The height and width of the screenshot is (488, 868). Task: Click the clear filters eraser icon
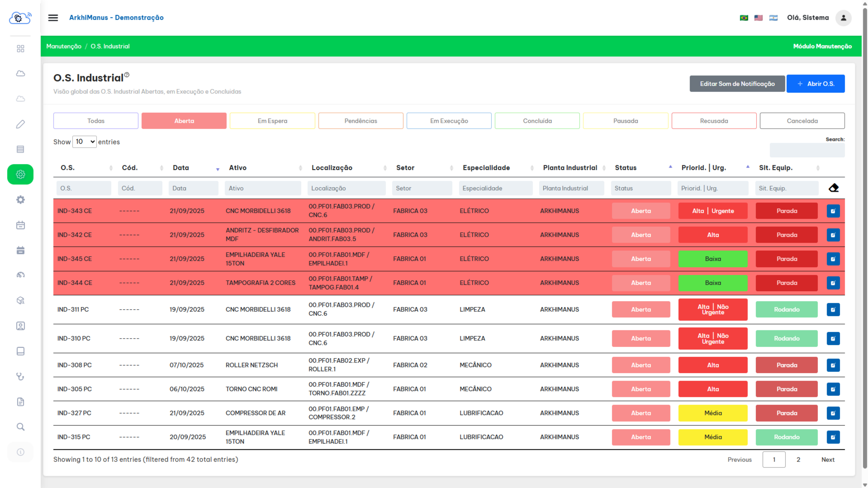pos(834,188)
